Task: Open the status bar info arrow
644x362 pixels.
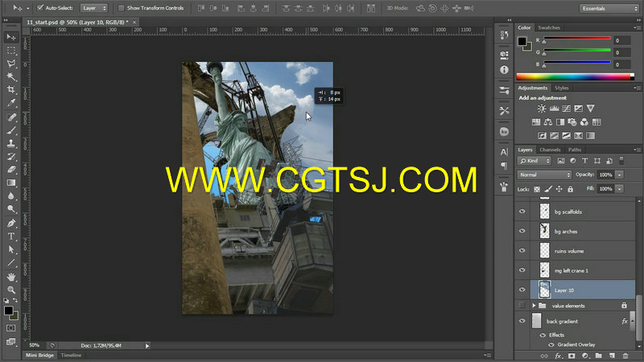Action: pos(147,346)
